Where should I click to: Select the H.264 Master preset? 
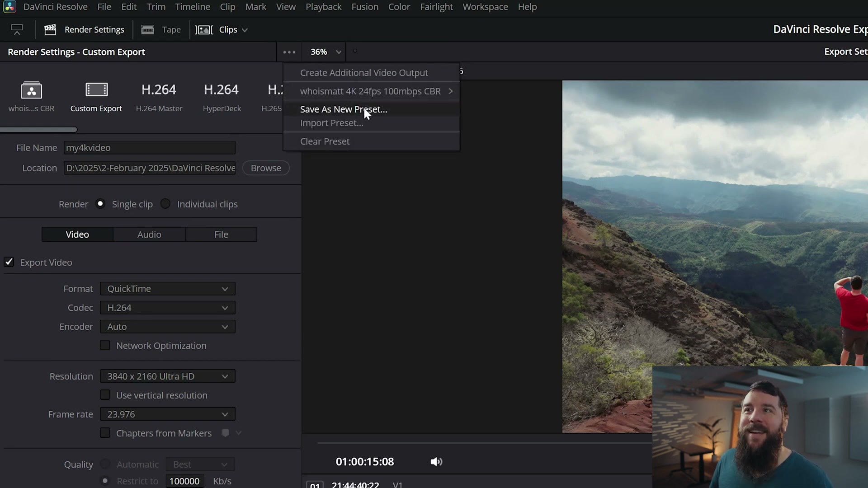coord(159,97)
